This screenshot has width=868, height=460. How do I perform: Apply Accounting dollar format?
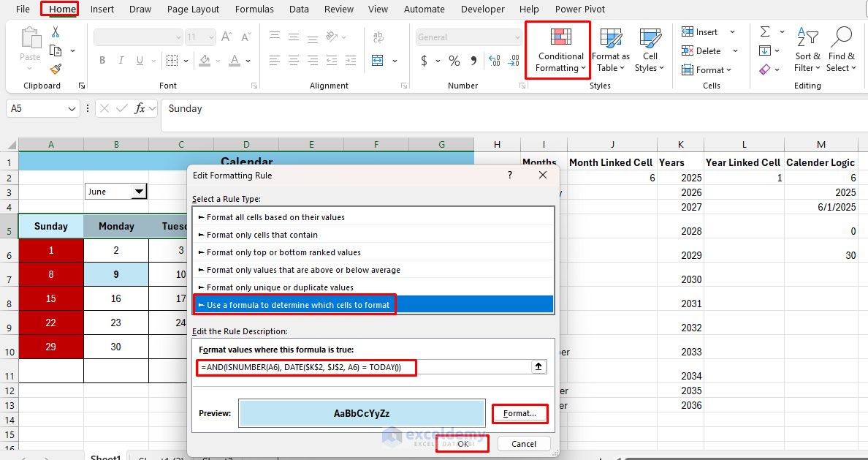[x=424, y=61]
